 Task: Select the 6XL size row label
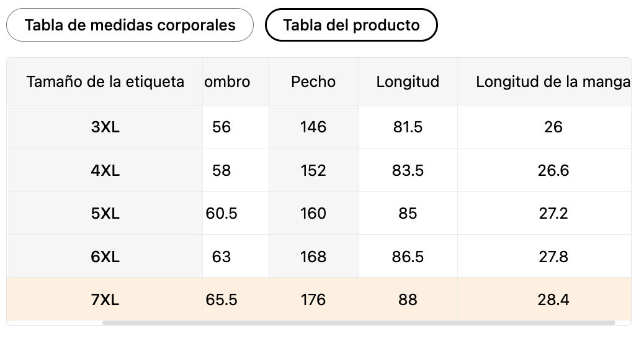(105, 257)
